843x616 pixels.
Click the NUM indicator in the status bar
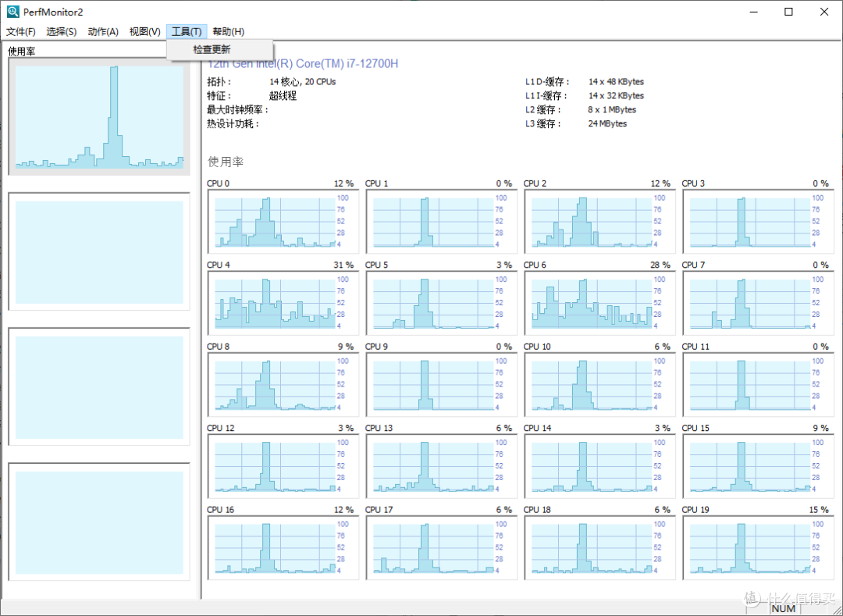(x=783, y=609)
